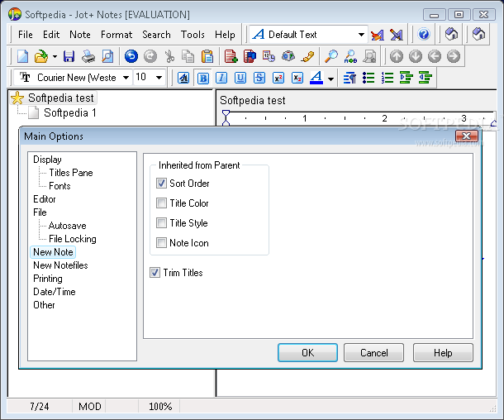Open the Edit menu
This screenshot has height=420, width=504.
(51, 35)
